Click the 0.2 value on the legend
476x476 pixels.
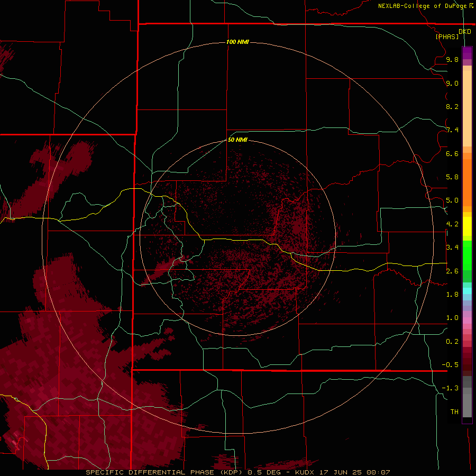click(x=452, y=342)
